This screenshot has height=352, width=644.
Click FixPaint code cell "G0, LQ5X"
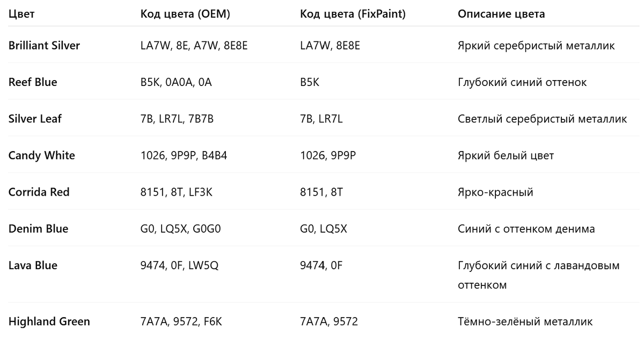tap(324, 228)
